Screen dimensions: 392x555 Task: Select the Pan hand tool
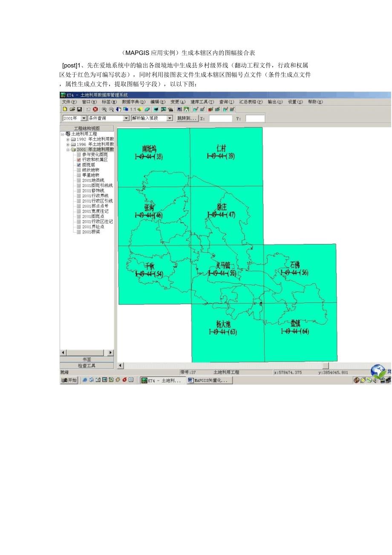pos(118,109)
